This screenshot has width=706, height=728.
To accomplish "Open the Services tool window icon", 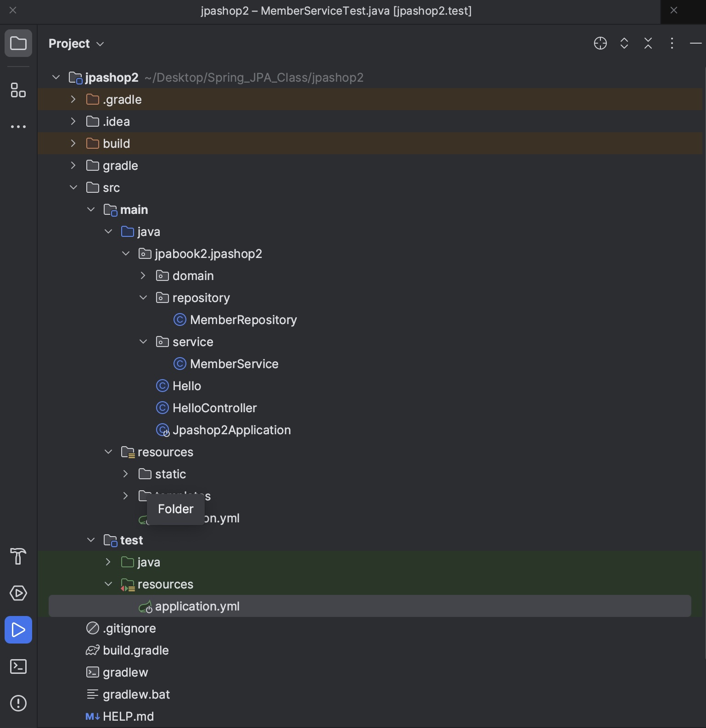I will click(x=18, y=593).
